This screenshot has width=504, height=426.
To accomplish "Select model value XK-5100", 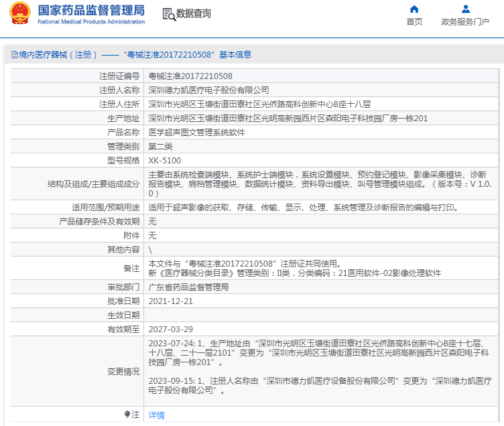I will [165, 161].
